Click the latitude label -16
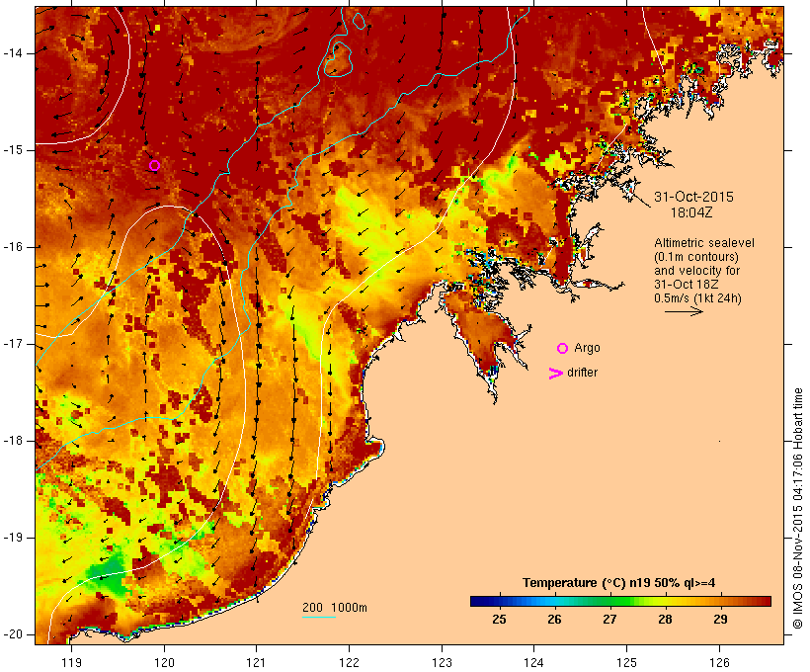Screen dimensions: 810x672 click(x=12, y=247)
